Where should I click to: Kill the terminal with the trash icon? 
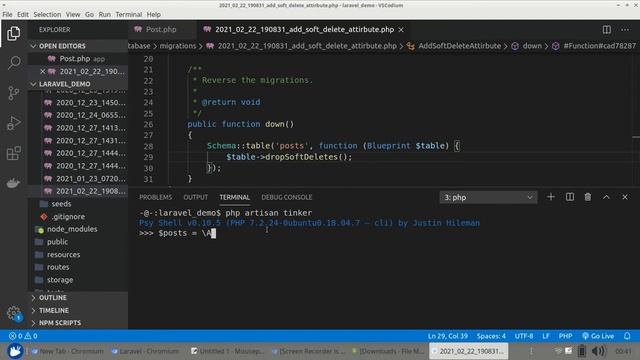click(x=588, y=197)
